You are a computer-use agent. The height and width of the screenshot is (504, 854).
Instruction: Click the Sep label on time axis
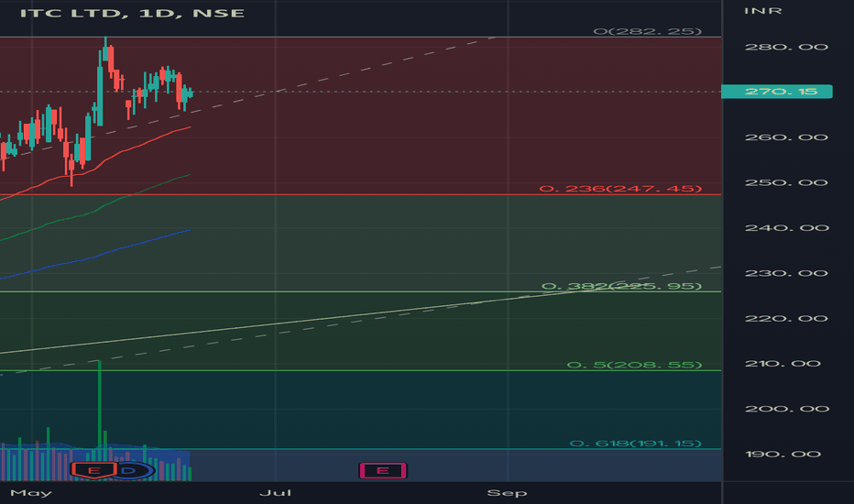pos(507,493)
